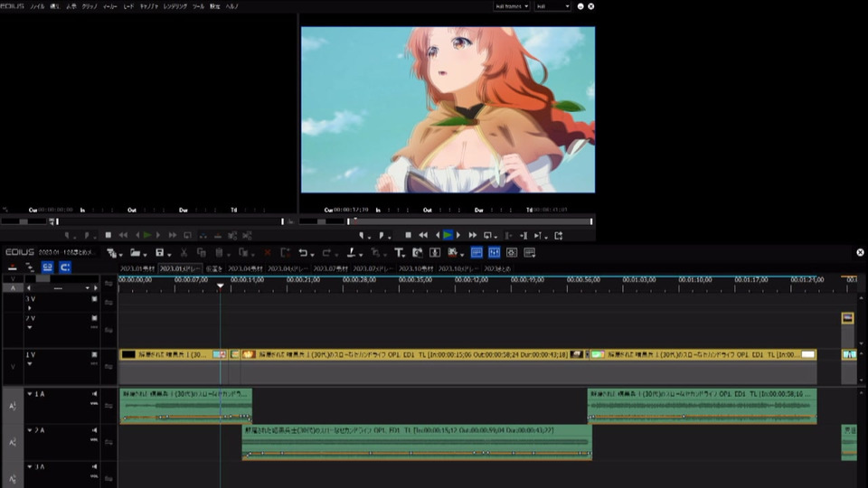Mute the 1 A audio track
This screenshot has height=488, width=868.
click(x=94, y=394)
